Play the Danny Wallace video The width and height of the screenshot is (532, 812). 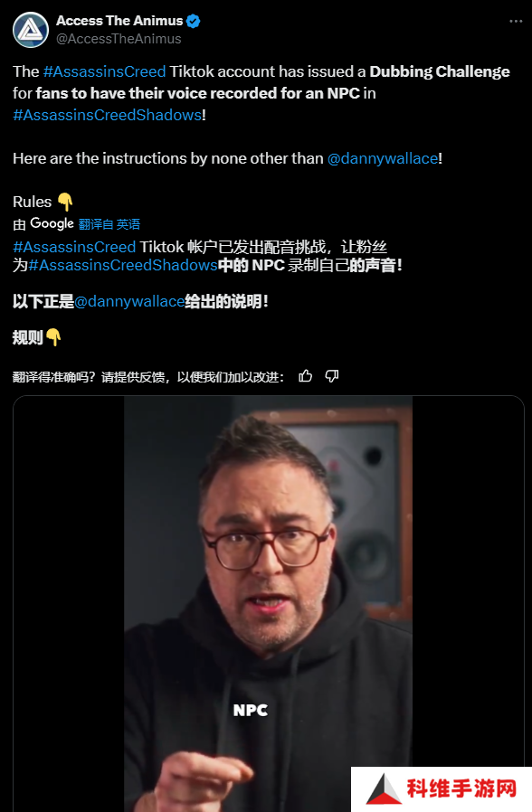pyautogui.click(x=269, y=604)
